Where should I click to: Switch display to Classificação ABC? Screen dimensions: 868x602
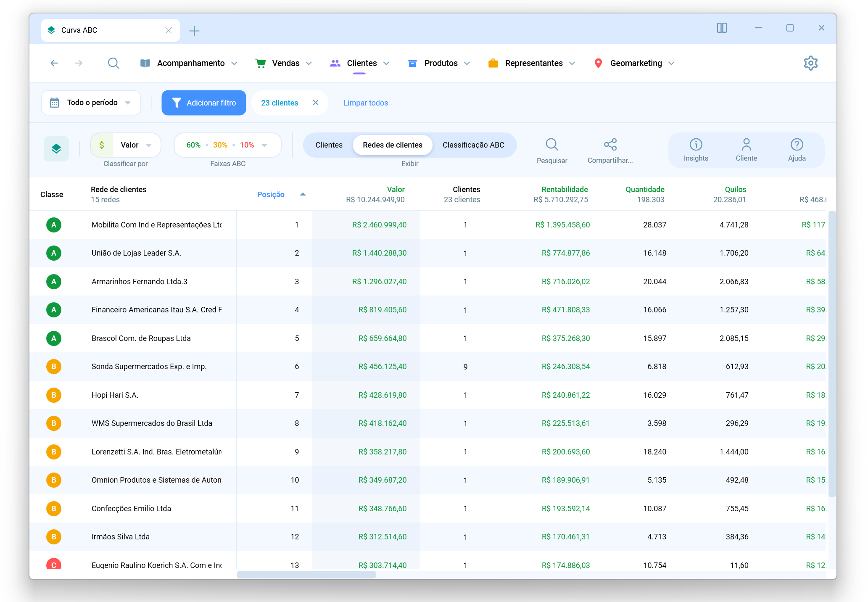473,145
